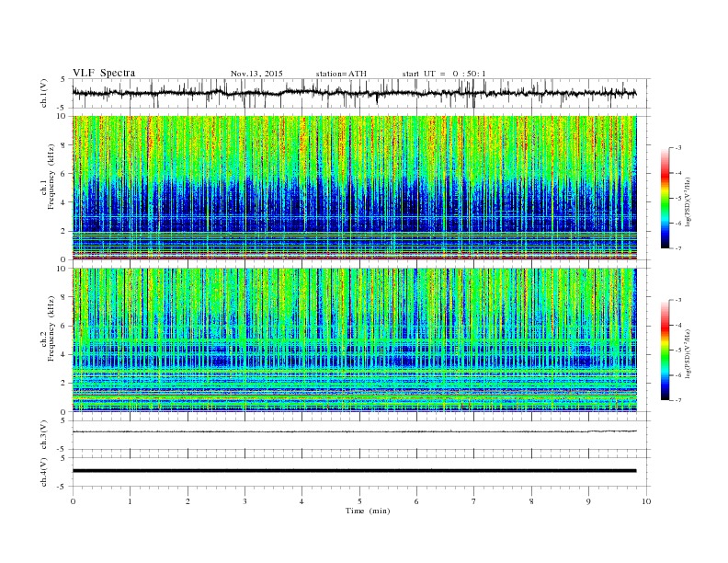Click the ch.3 voltage trace line
Screen dimensions: 728x563
tap(354, 431)
